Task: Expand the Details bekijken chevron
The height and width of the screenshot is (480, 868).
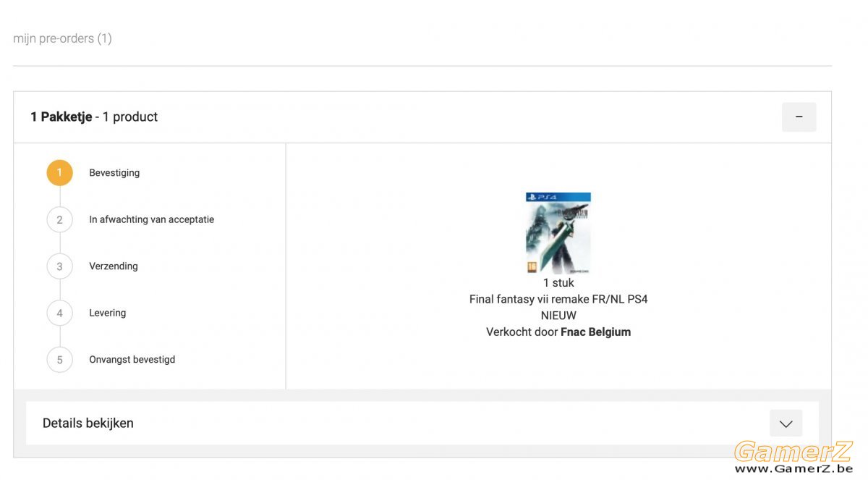Action: [786, 424]
